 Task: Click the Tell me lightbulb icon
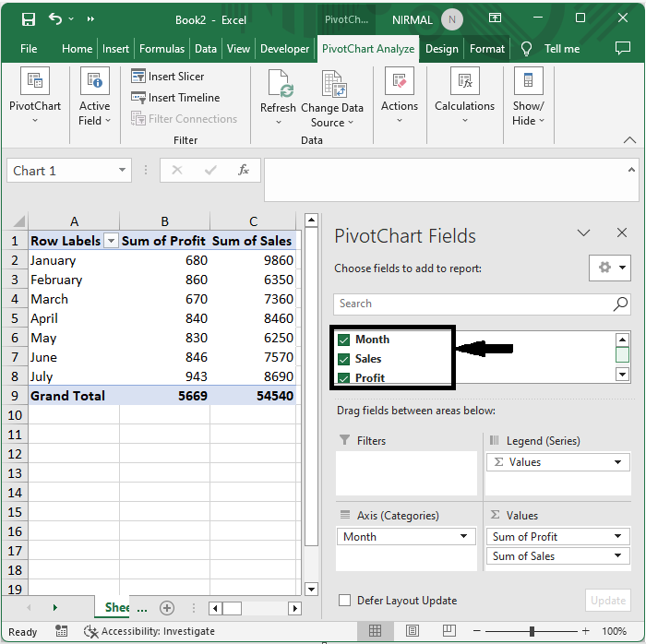coord(526,49)
